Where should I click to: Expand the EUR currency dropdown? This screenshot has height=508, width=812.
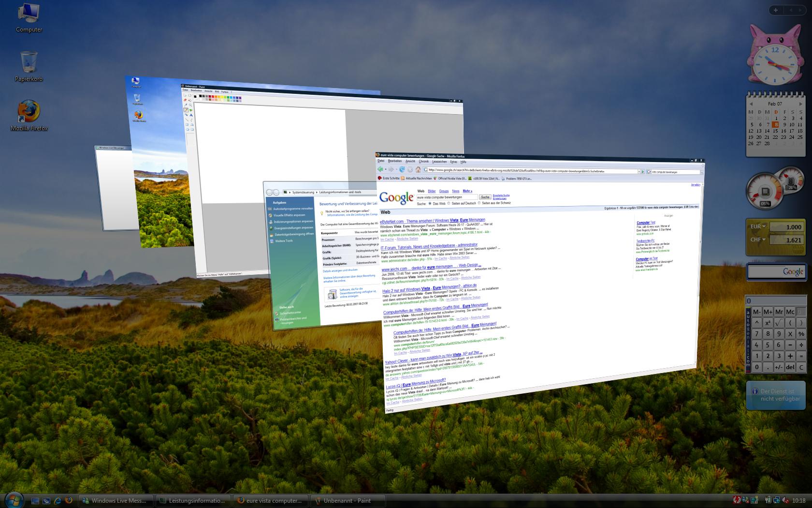tap(764, 226)
